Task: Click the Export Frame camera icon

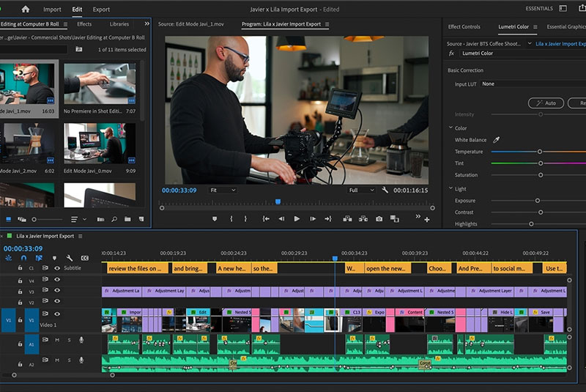Action: click(379, 218)
